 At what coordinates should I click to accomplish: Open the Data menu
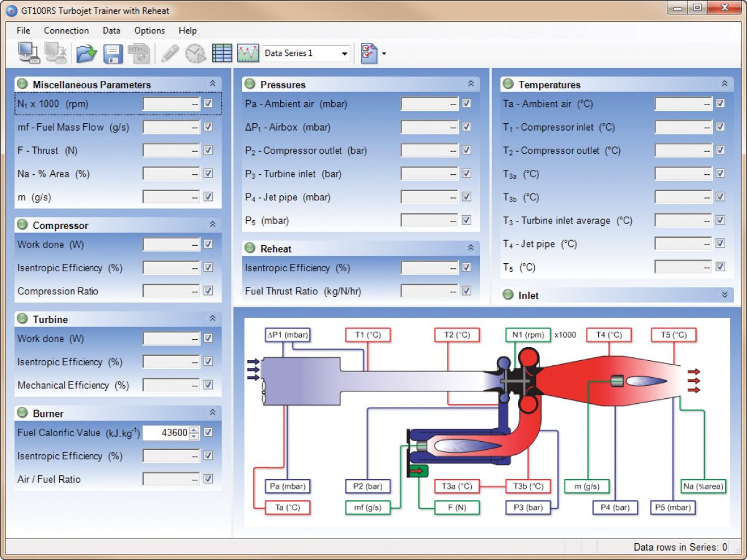click(x=111, y=30)
